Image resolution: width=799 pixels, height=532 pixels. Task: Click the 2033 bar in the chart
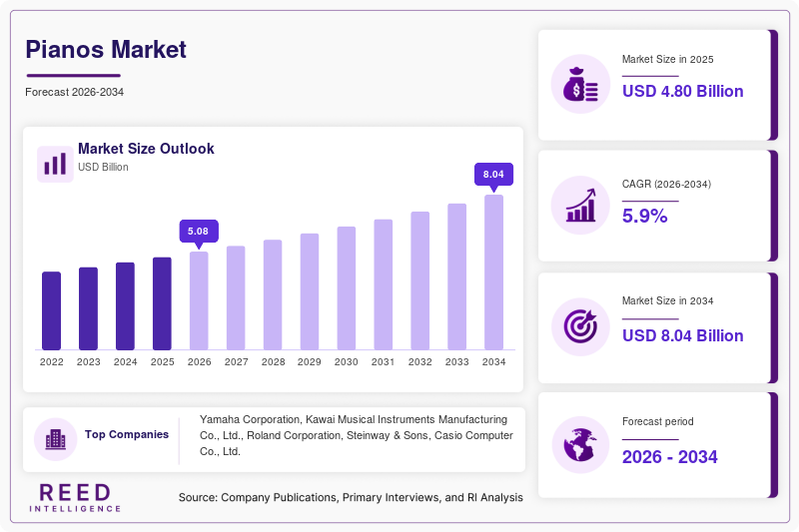(x=457, y=276)
